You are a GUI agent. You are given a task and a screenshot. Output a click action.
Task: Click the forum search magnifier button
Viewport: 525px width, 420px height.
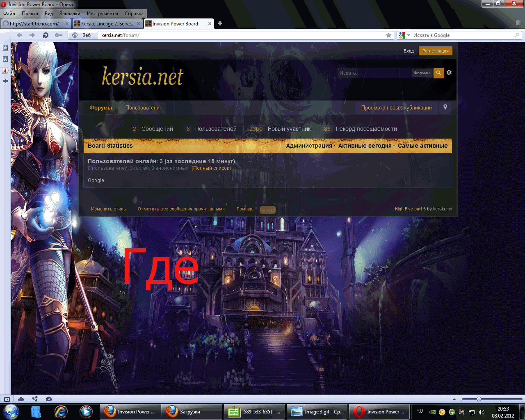click(x=439, y=73)
